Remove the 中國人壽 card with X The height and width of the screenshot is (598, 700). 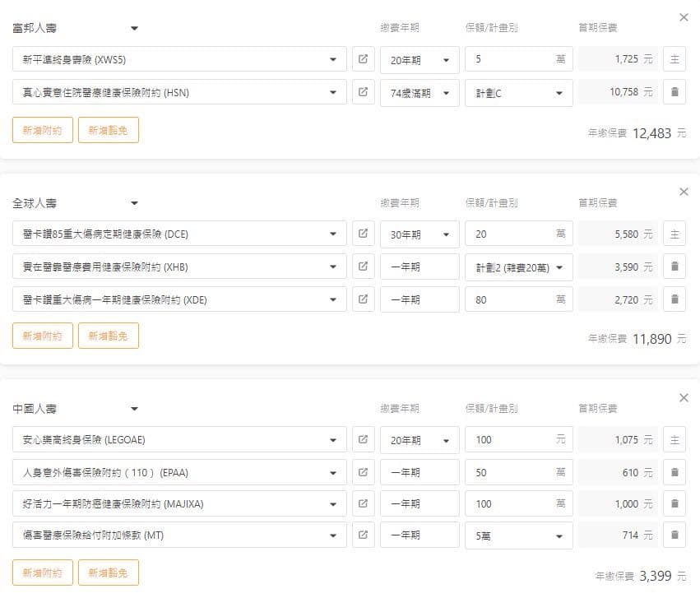pyautogui.click(x=684, y=398)
